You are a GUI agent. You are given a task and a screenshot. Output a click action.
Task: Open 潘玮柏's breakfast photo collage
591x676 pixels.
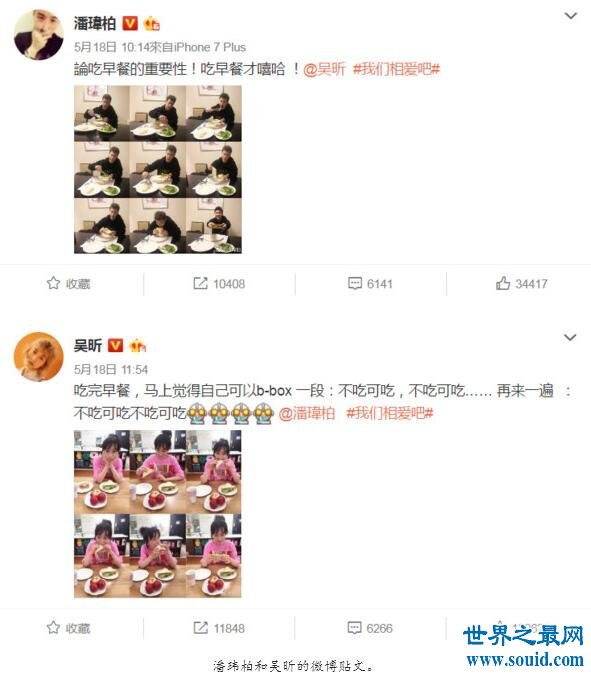coord(158,169)
